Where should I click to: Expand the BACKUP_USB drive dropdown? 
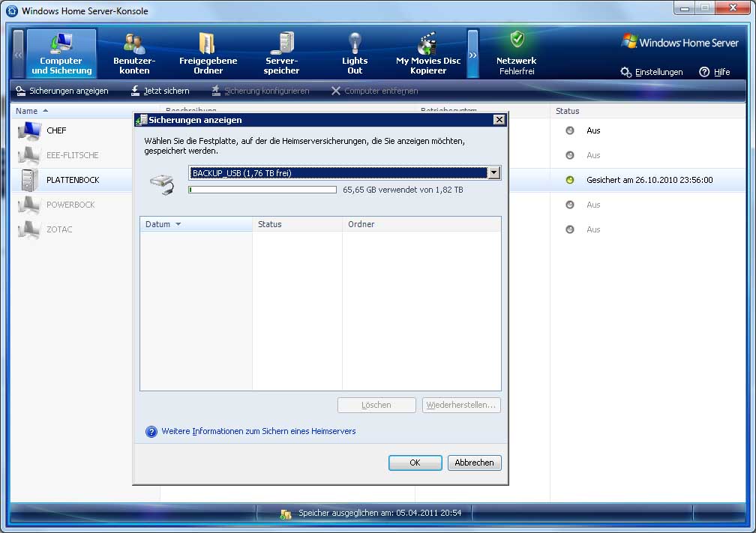pyautogui.click(x=493, y=173)
